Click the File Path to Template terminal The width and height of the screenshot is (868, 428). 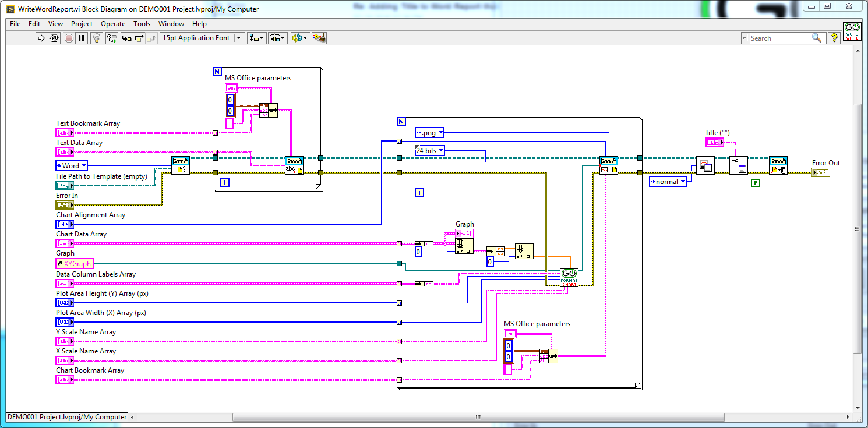pyautogui.click(x=65, y=186)
